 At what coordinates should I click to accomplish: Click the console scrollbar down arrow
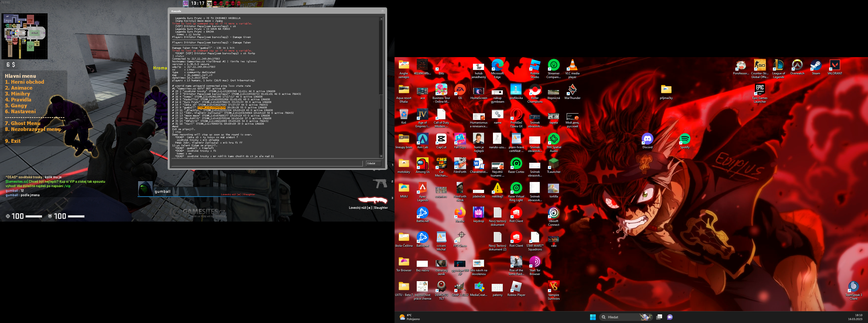click(x=381, y=156)
